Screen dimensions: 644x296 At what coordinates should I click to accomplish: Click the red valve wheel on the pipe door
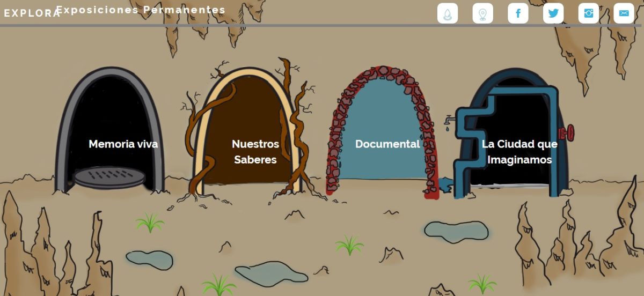[567, 131]
